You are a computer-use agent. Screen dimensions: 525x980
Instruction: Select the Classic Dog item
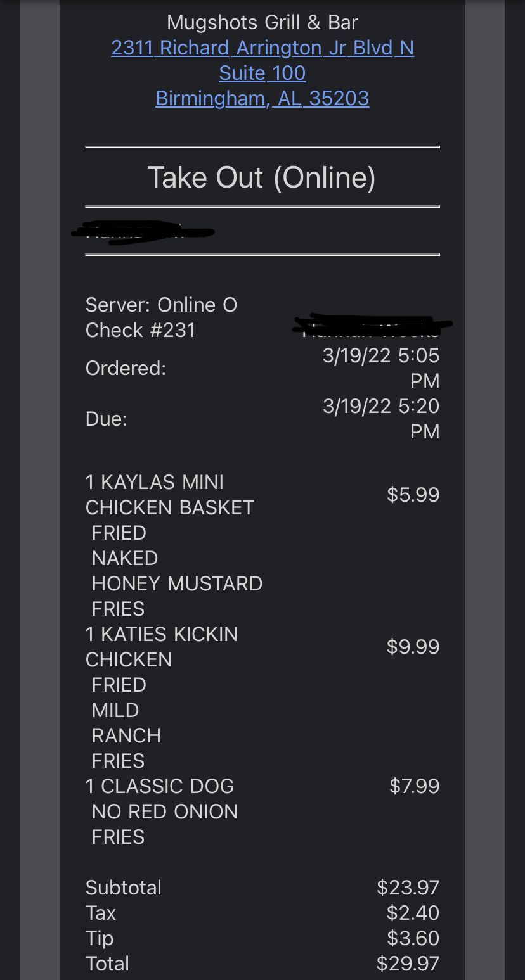point(160,786)
